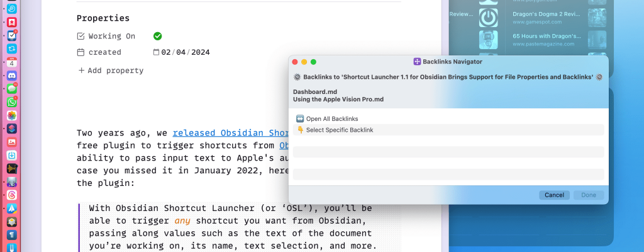Open the Calendar app in dock
This screenshot has width=644, height=252.
(x=12, y=62)
